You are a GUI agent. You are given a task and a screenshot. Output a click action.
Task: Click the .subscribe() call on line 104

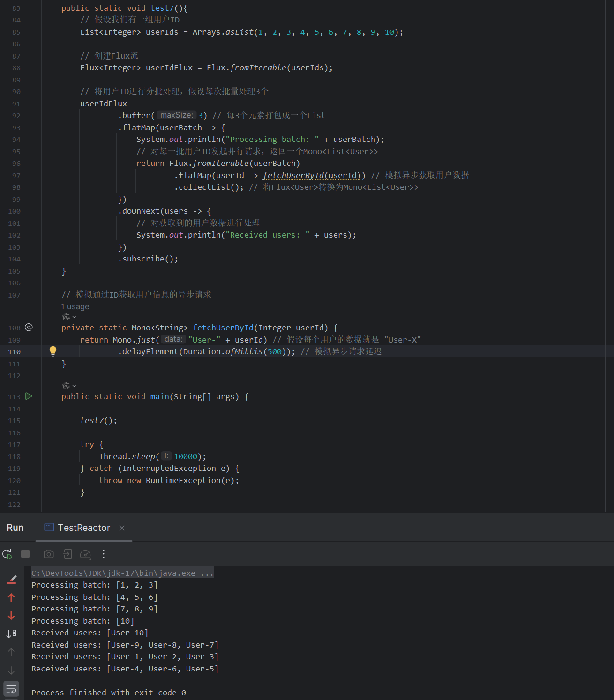pyautogui.click(x=148, y=259)
